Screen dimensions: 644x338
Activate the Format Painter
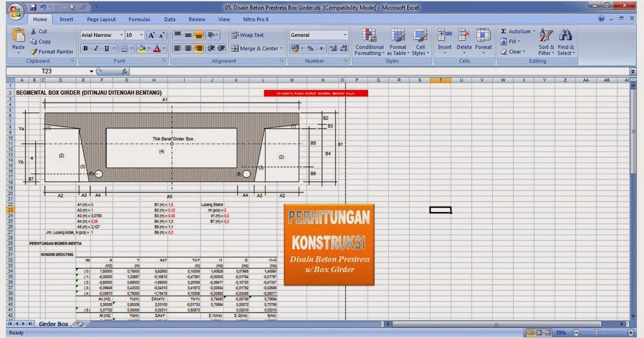click(51, 52)
